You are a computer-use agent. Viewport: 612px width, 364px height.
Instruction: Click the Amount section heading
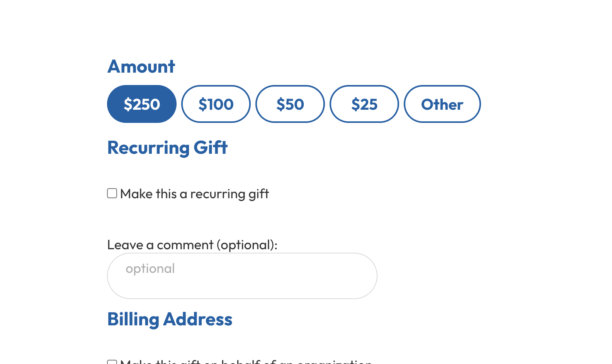(141, 66)
